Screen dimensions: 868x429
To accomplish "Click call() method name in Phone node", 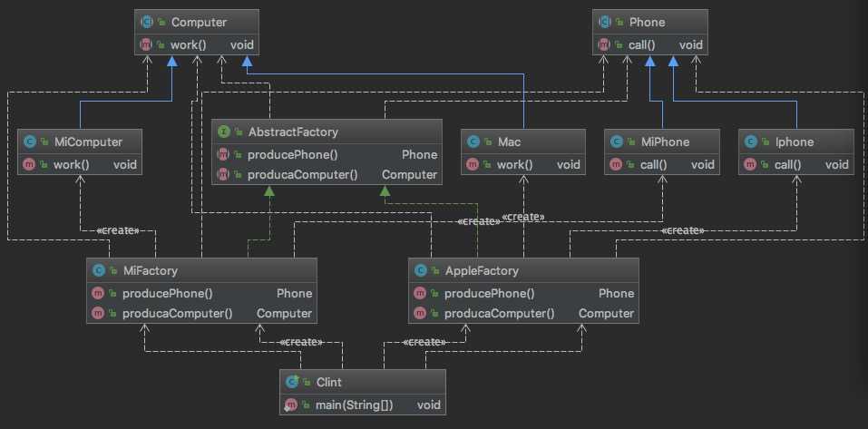I will pos(641,44).
